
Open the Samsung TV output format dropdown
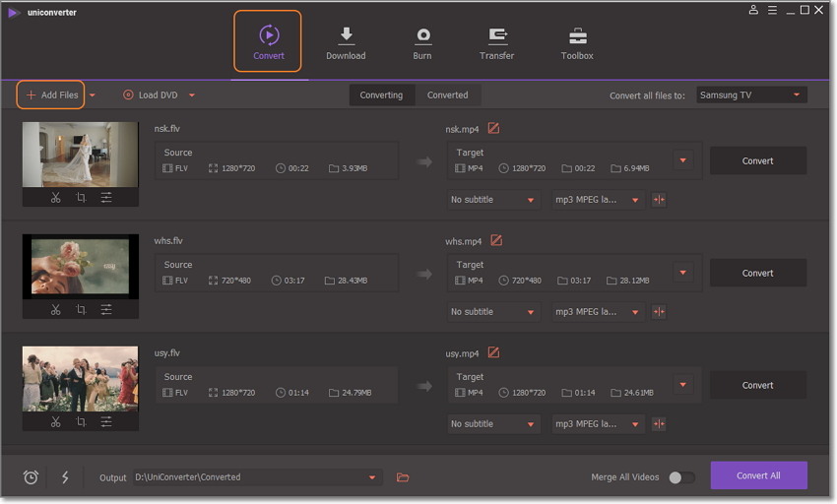(751, 95)
